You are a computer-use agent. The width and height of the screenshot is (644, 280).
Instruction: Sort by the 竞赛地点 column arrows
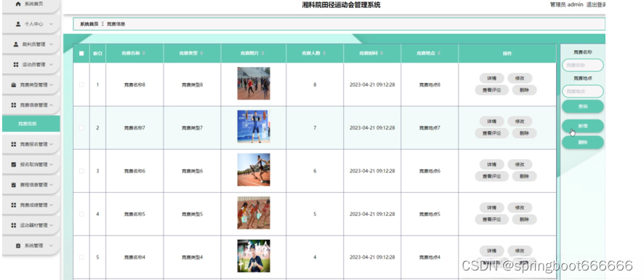click(x=439, y=53)
